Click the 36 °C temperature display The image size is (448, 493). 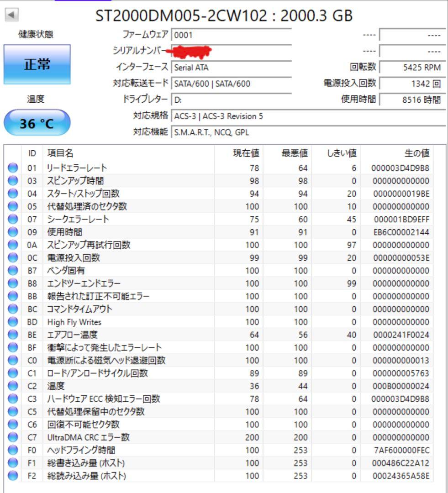(x=37, y=121)
